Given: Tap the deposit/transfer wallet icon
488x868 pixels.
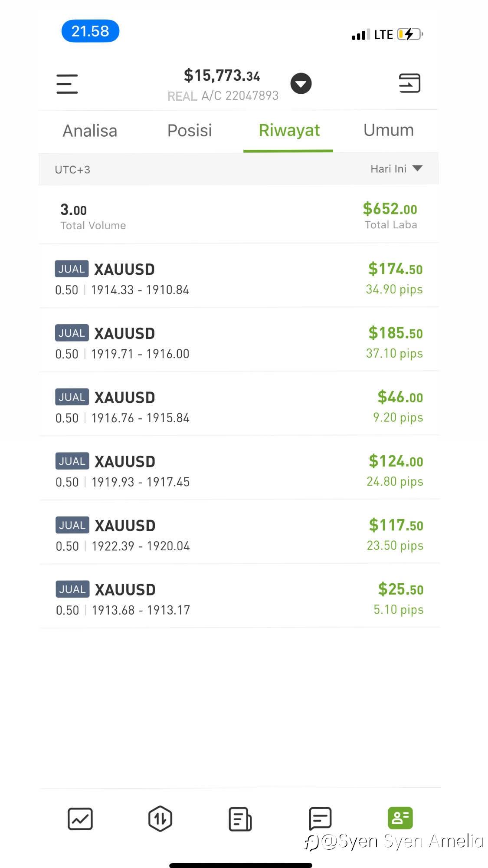Looking at the screenshot, I should [x=409, y=83].
